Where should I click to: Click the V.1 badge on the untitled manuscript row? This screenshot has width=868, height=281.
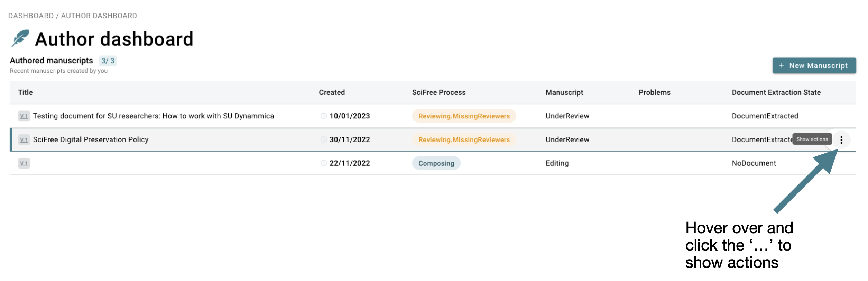(24, 163)
